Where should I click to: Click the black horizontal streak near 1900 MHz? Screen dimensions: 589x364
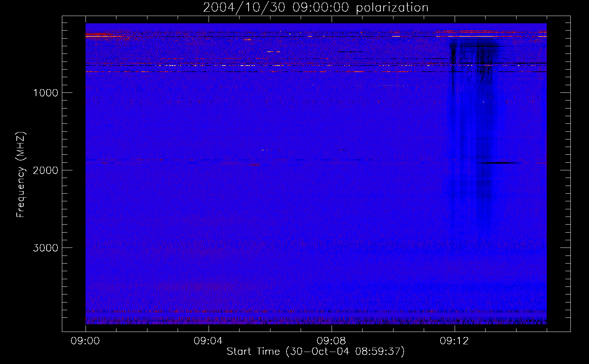499,163
